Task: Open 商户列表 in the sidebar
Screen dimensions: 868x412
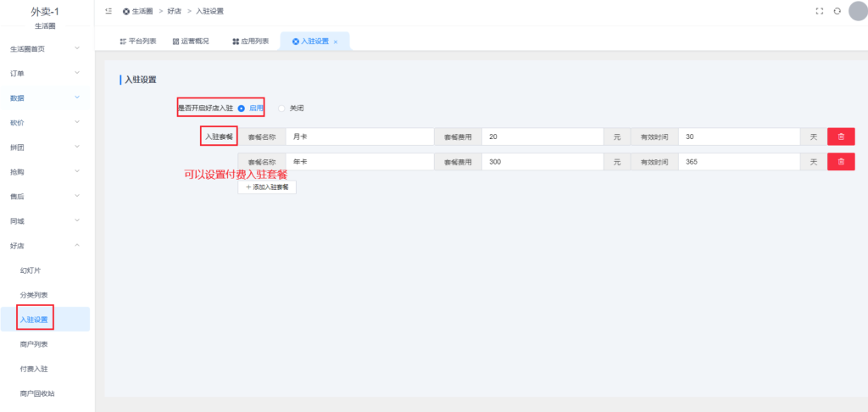Action: (x=34, y=344)
